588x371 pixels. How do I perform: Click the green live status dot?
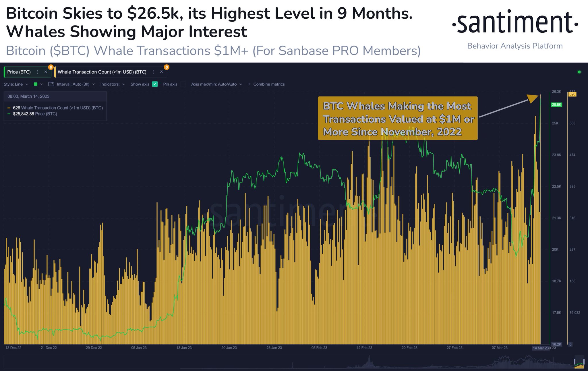[x=579, y=72]
